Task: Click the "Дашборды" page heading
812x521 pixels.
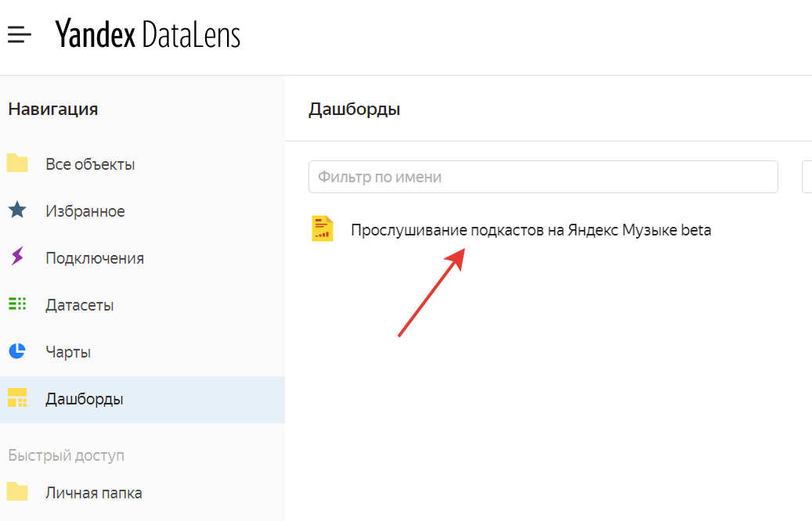Action: click(354, 110)
